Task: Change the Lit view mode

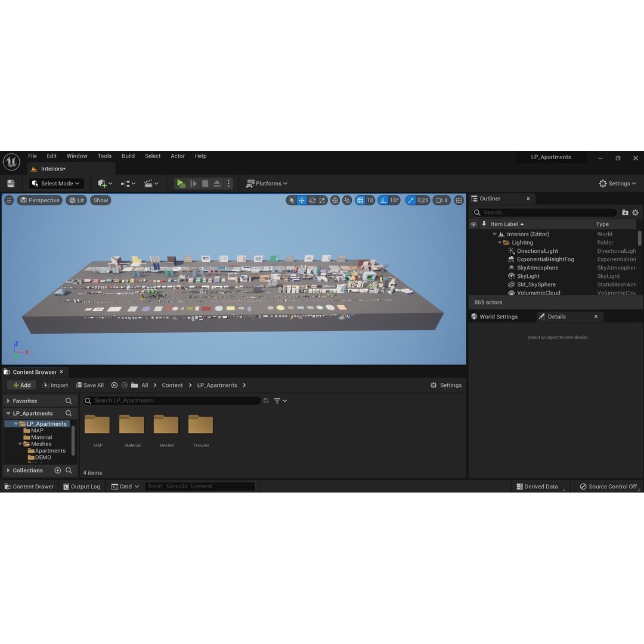Action: coord(76,200)
